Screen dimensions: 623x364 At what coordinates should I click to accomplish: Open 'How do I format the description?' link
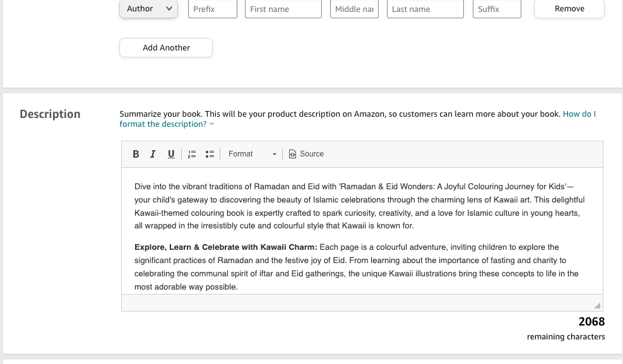click(x=358, y=119)
